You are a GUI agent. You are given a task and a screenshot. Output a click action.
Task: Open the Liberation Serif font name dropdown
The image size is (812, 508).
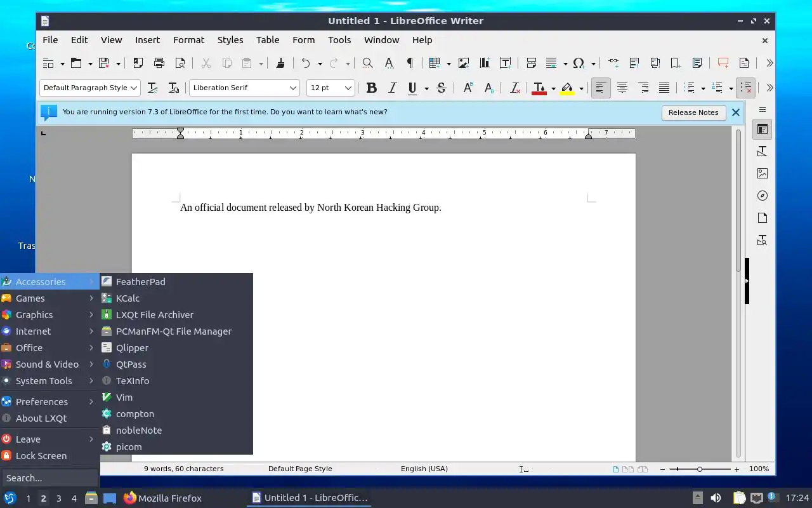click(293, 88)
